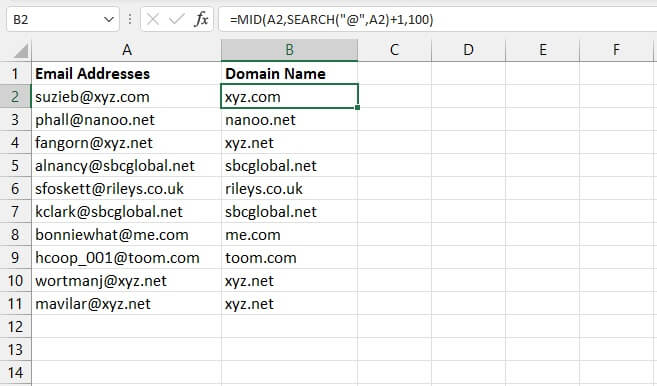657x386 pixels.
Task: Select the domain cell rileys.co.uk
Action: [x=290, y=189]
